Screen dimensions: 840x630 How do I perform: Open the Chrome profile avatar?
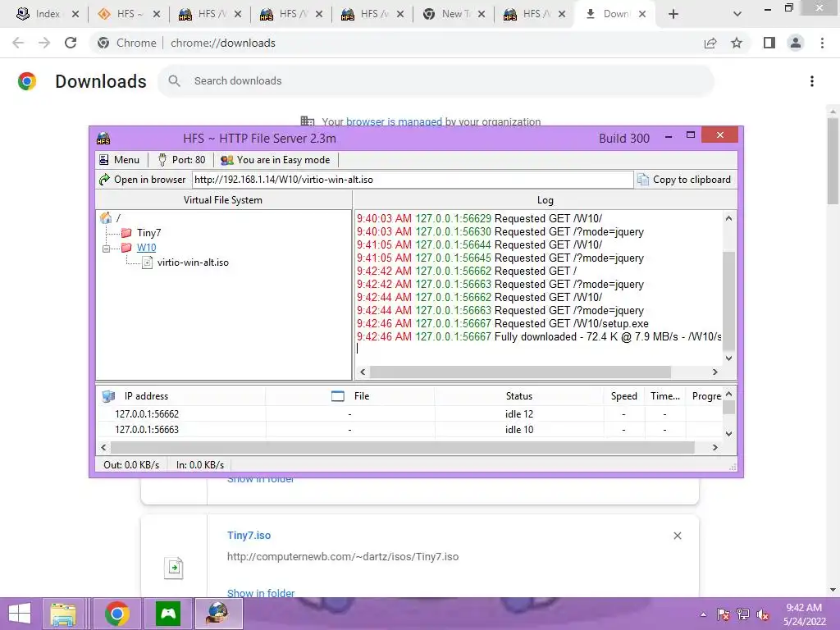[796, 43]
